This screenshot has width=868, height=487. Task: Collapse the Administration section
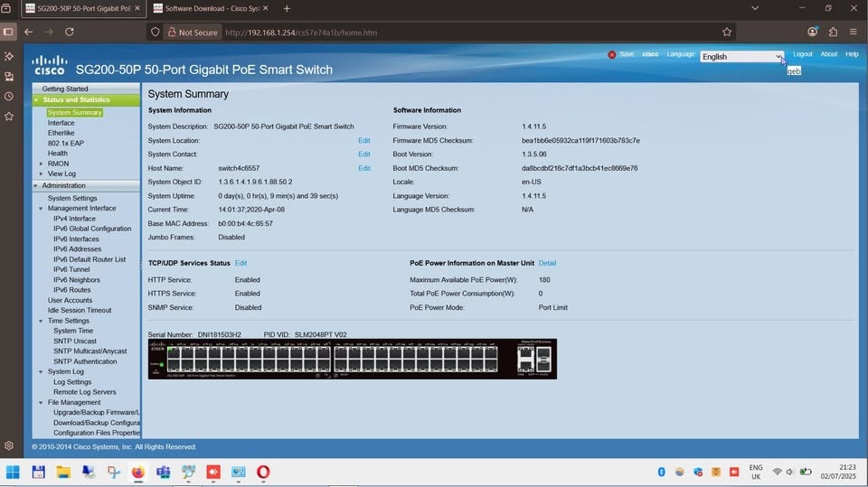[x=35, y=186]
